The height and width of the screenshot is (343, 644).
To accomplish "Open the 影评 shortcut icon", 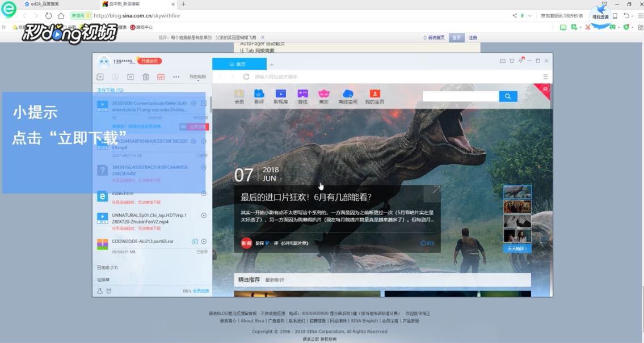I will [x=259, y=97].
